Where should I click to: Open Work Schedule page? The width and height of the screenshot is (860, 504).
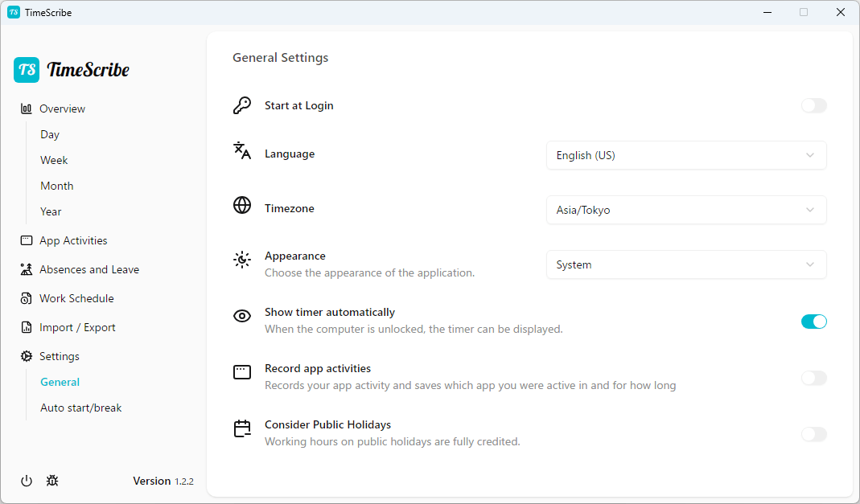pyautogui.click(x=76, y=298)
